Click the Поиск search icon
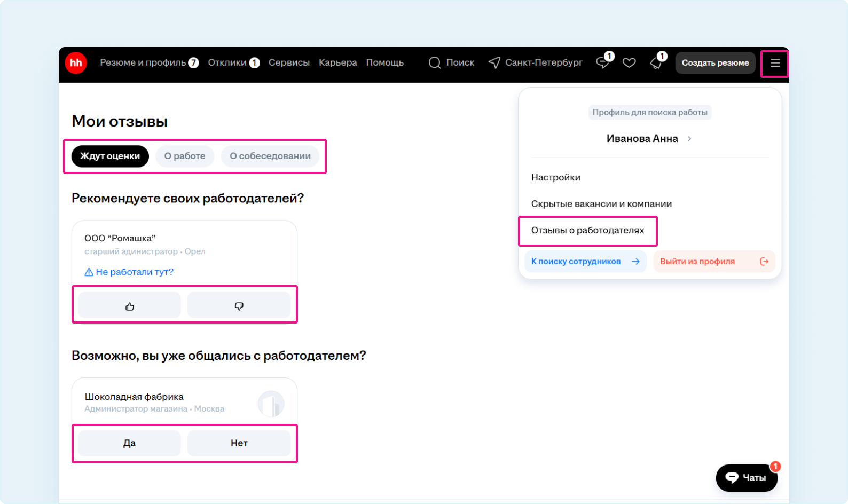Image resolution: width=848 pixels, height=504 pixels. pyautogui.click(x=435, y=63)
